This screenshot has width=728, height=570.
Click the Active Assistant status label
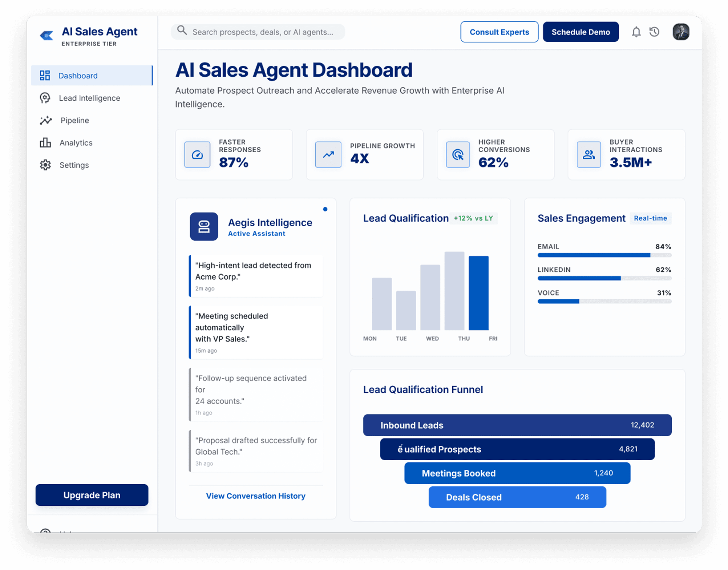click(256, 234)
